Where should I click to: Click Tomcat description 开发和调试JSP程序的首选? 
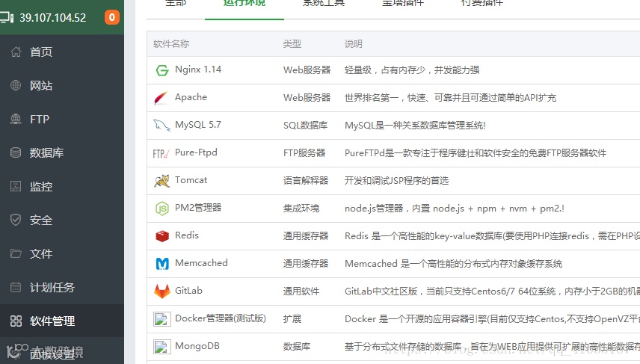[396, 180]
